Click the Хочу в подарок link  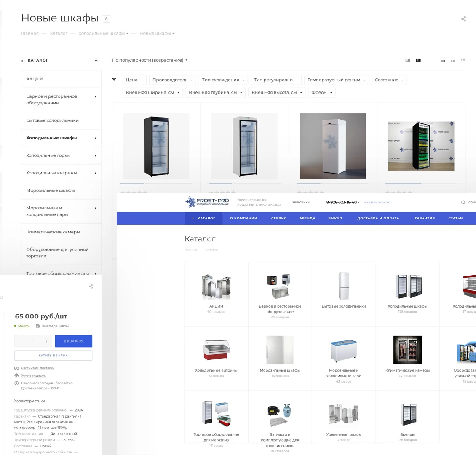point(33,375)
